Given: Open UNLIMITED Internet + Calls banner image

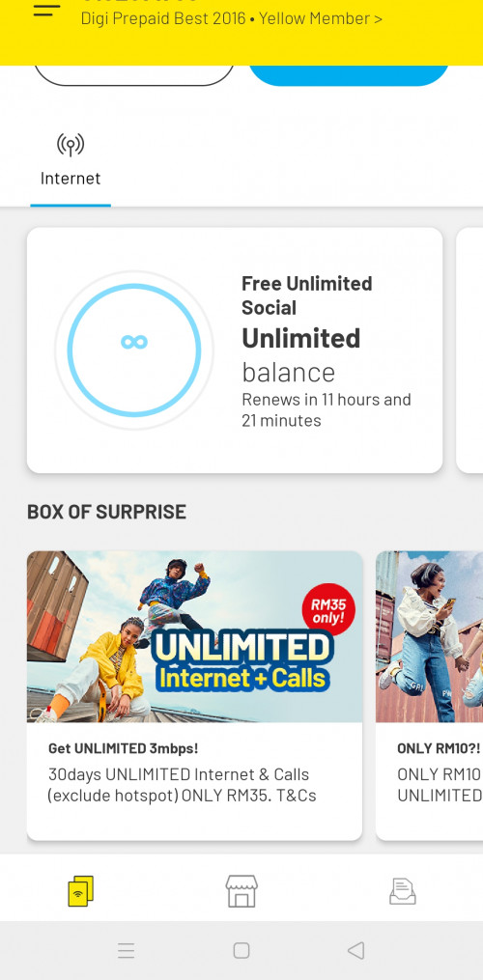Looking at the screenshot, I should pos(194,637).
